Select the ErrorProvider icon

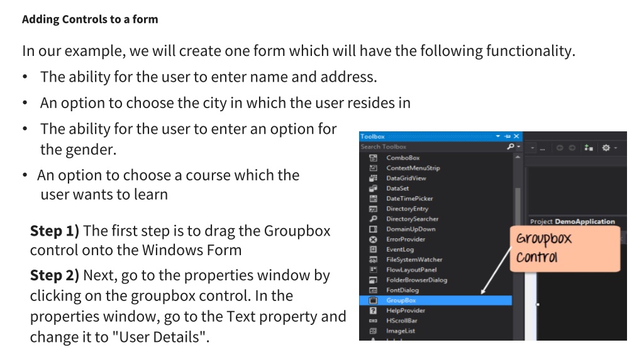[373, 239]
